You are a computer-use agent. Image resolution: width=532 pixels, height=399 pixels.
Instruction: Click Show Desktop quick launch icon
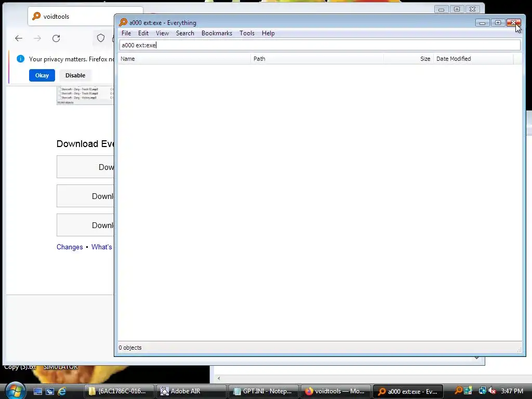coord(37,391)
